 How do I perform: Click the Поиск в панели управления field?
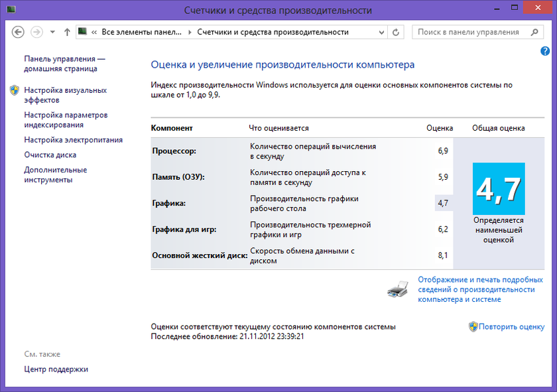click(471, 32)
